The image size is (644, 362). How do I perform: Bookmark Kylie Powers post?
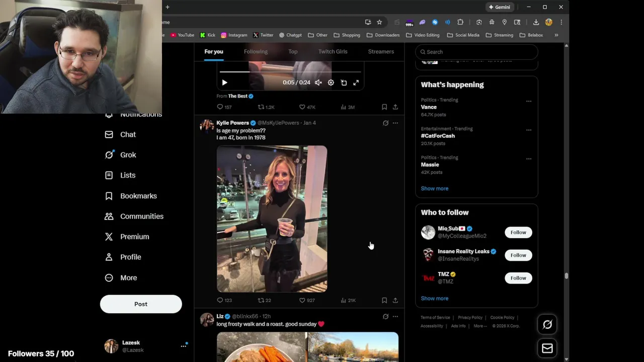[x=384, y=300]
